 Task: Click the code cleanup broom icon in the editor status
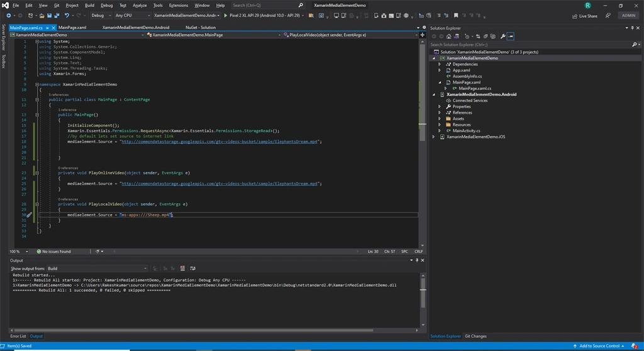(97, 251)
